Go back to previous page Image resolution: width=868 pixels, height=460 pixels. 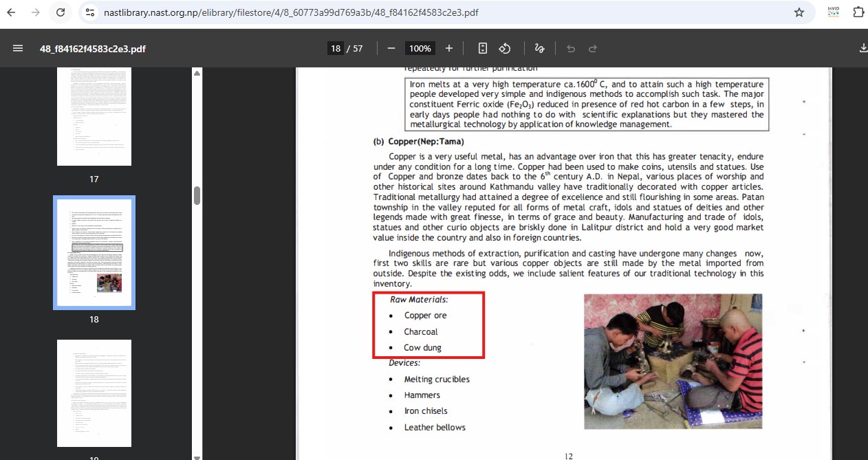click(x=12, y=12)
